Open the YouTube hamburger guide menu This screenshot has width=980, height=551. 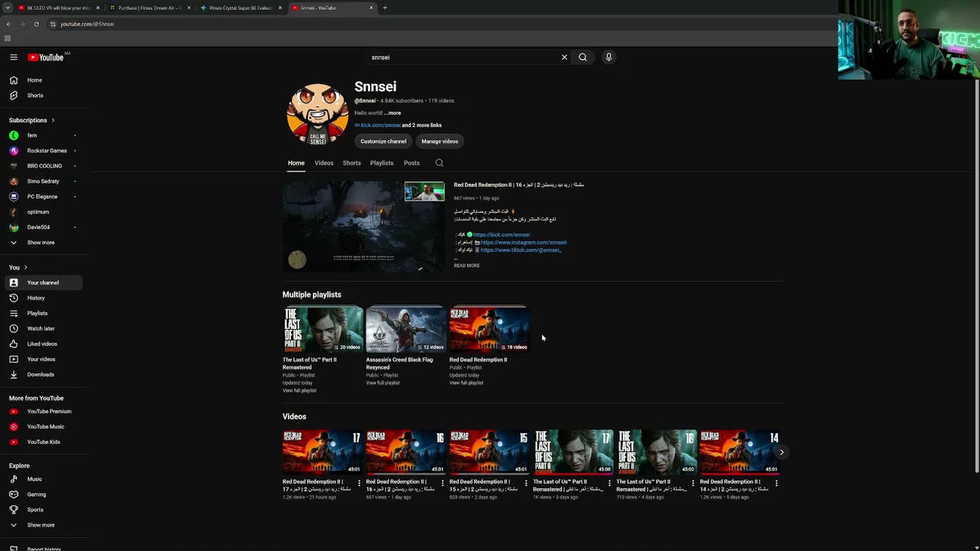[14, 57]
